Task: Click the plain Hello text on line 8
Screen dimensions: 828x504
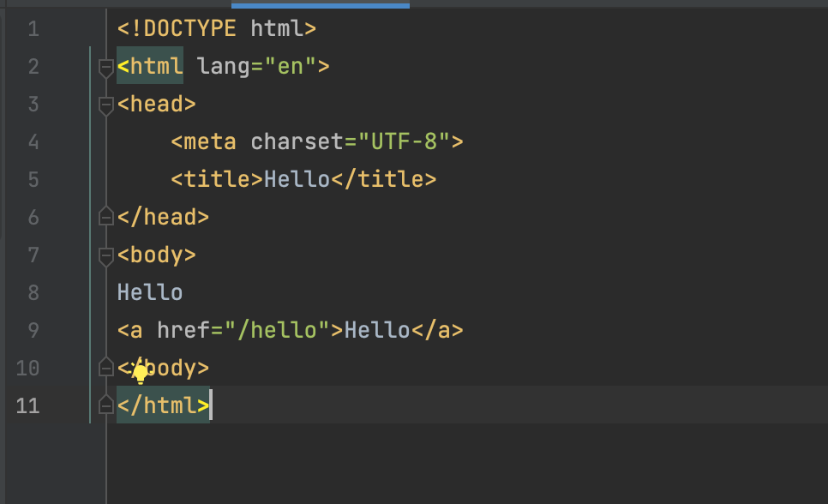Action: [x=150, y=292]
